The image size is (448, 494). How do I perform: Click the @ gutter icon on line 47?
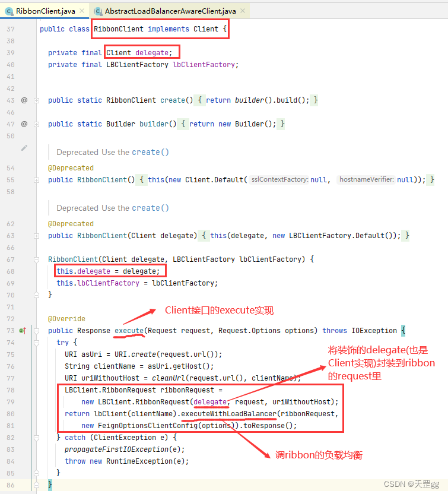tap(24, 124)
